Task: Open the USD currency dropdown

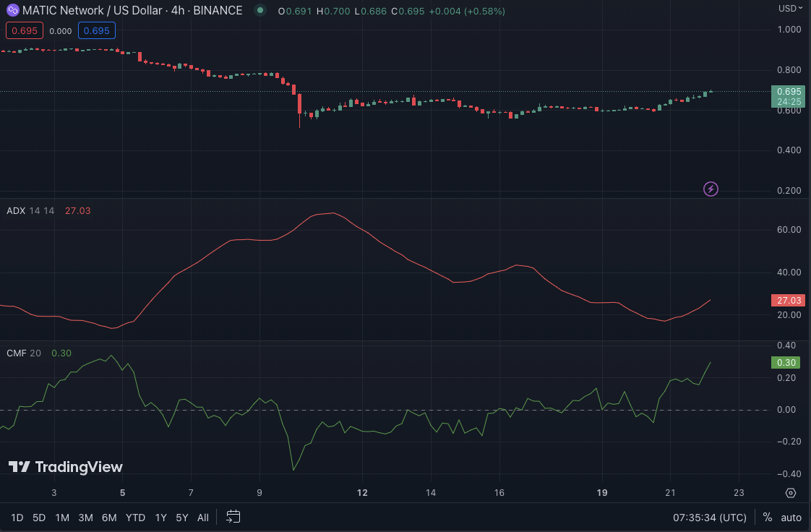Action: coord(790,8)
